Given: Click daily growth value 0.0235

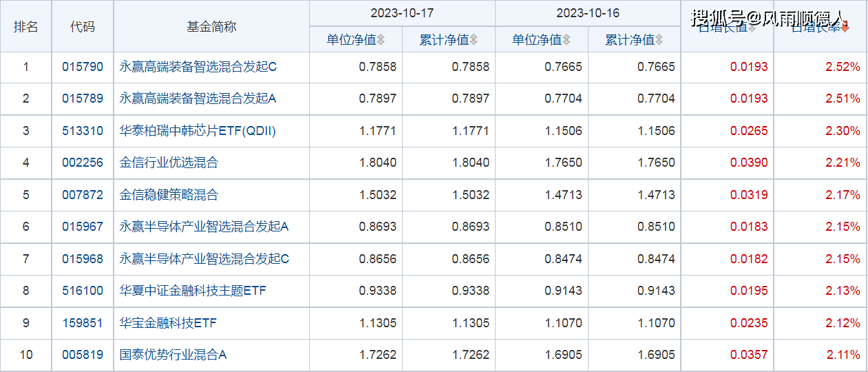Looking at the screenshot, I should click(749, 323).
